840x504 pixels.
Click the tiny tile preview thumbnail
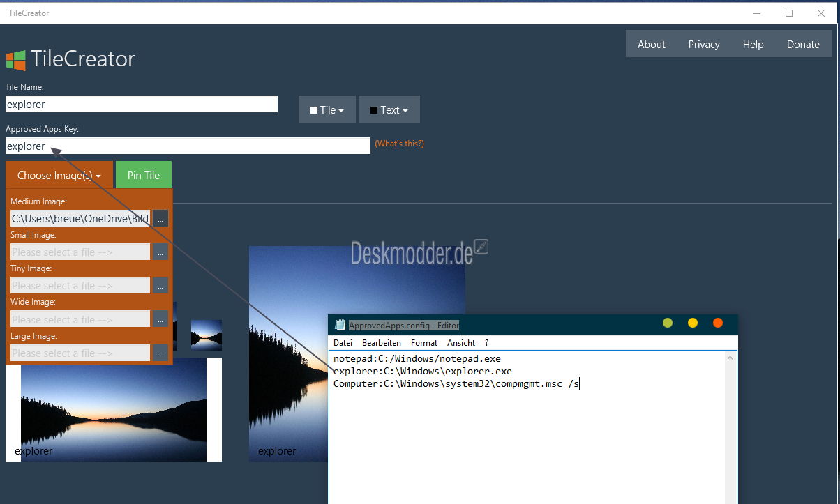(x=207, y=335)
